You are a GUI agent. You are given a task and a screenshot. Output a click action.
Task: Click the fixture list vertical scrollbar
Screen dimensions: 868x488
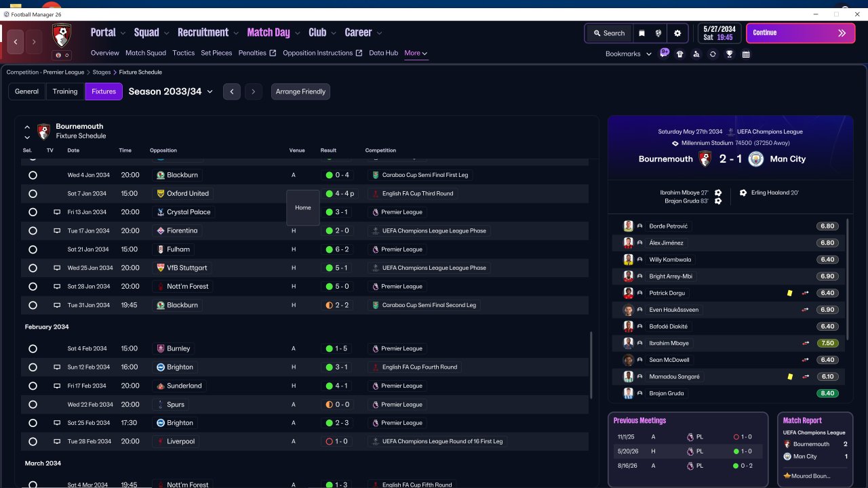(591, 365)
